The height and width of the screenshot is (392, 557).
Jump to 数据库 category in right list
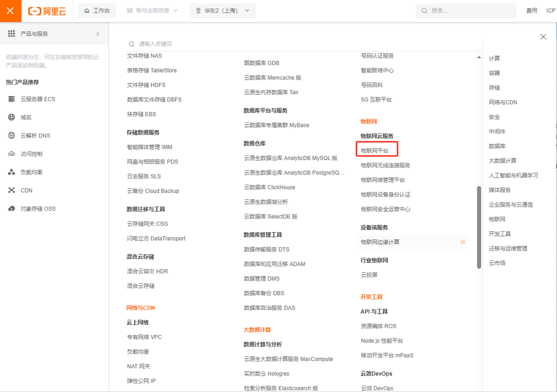tap(497, 146)
